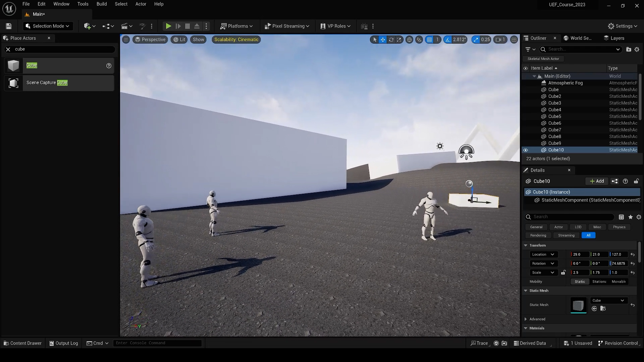Screen dimensions: 644x362
Task: Toggle grid snapping in the viewport toolbar
Action: 429,40
